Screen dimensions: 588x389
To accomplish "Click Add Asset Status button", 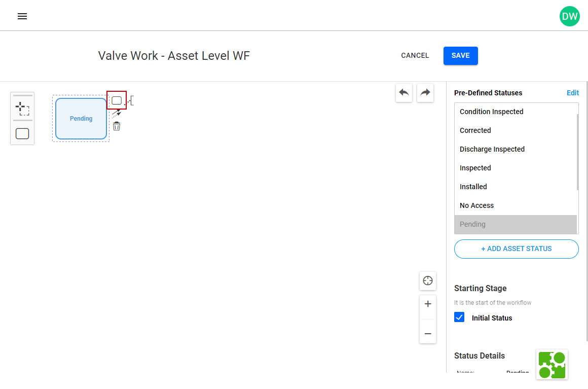I will tap(516, 249).
